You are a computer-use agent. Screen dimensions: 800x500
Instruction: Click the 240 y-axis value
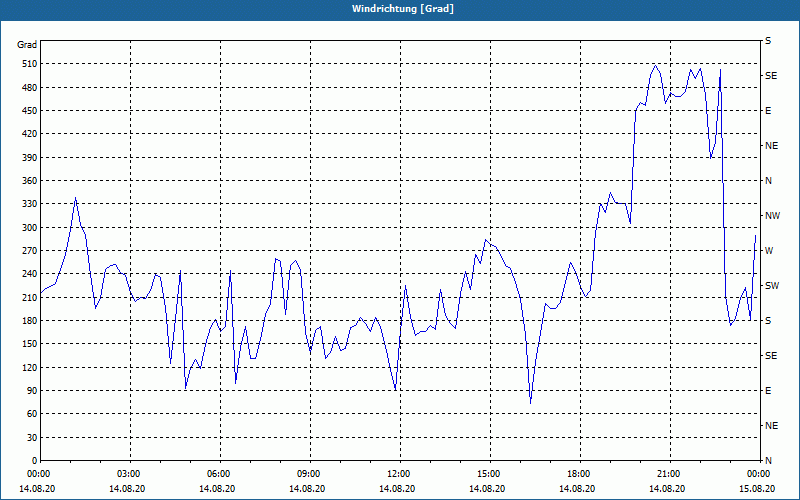(30, 274)
